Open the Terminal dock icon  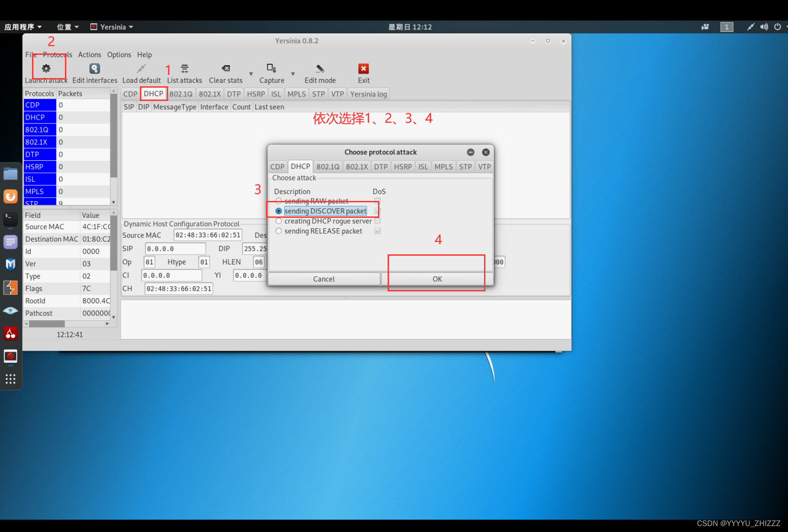click(11, 219)
